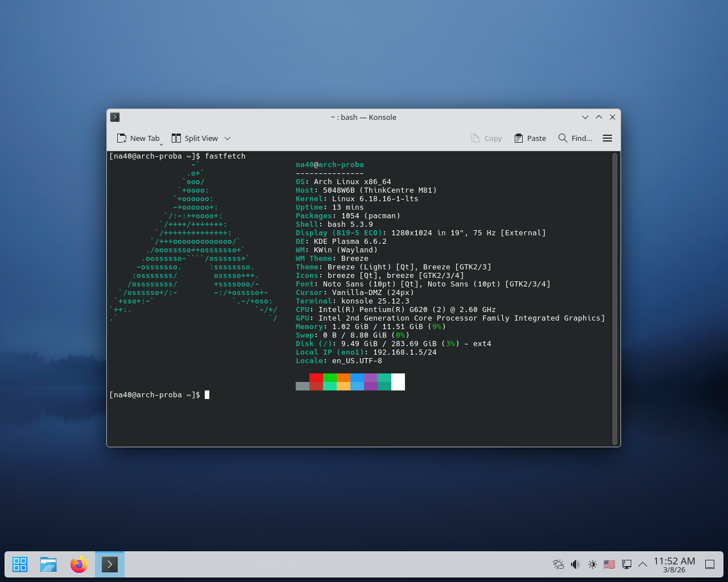Click the typed "fastfetch" command text

tap(225, 156)
